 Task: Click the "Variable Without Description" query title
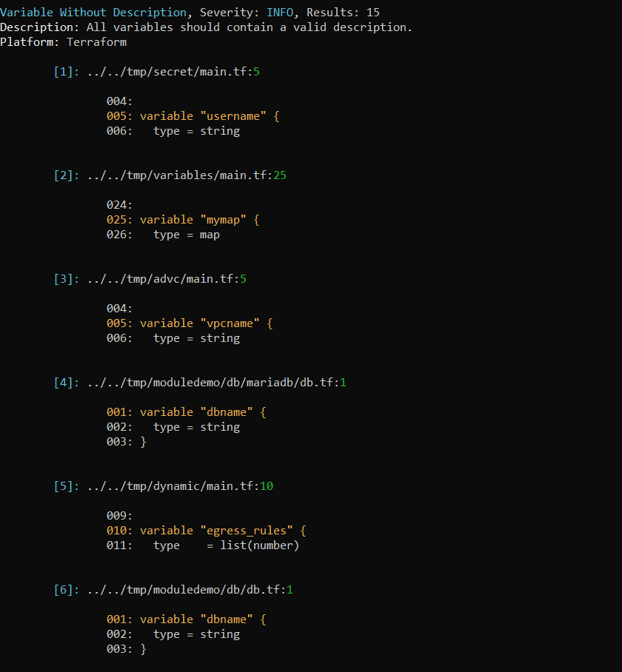click(93, 13)
